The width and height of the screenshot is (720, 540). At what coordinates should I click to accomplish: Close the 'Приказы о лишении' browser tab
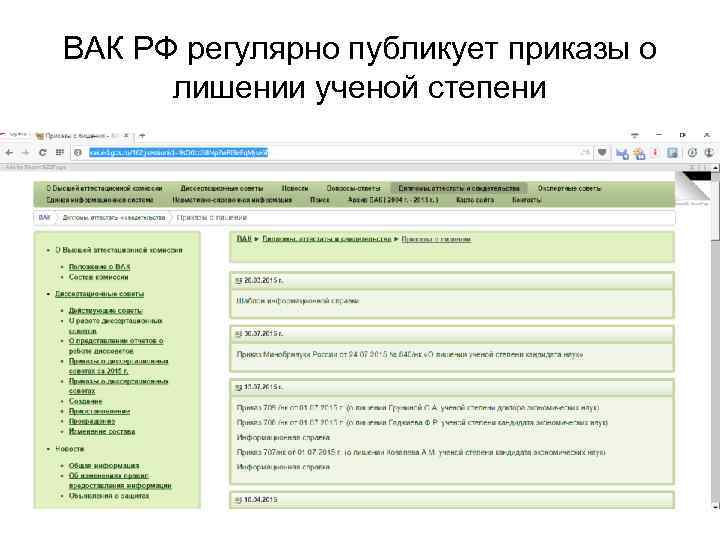126,136
